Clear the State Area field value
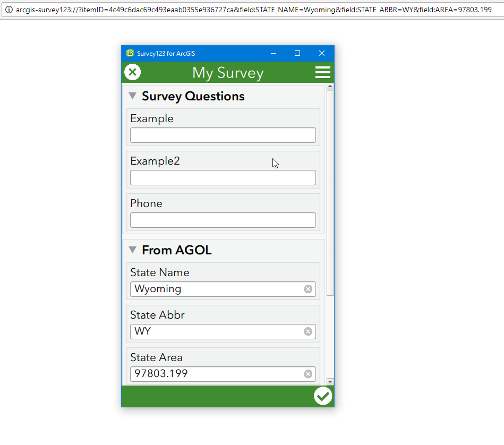The height and width of the screenshot is (445, 504). click(x=308, y=374)
